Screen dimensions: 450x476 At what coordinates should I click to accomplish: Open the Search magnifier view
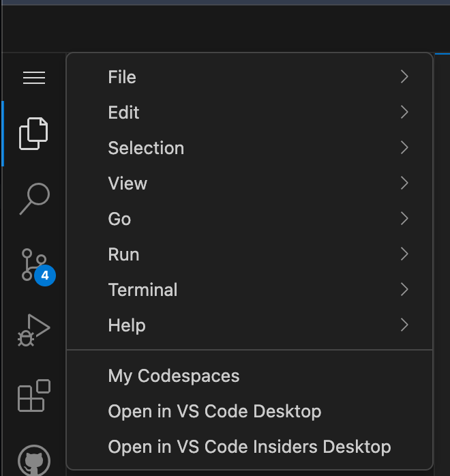34,198
